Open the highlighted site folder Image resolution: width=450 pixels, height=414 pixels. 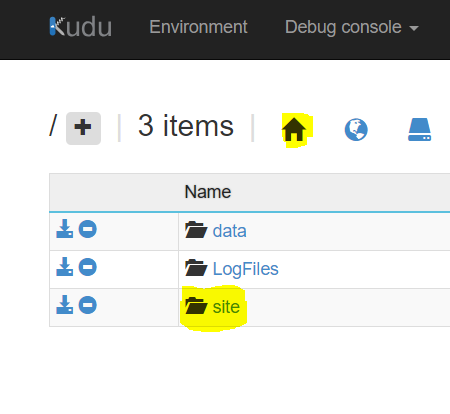[226, 307]
